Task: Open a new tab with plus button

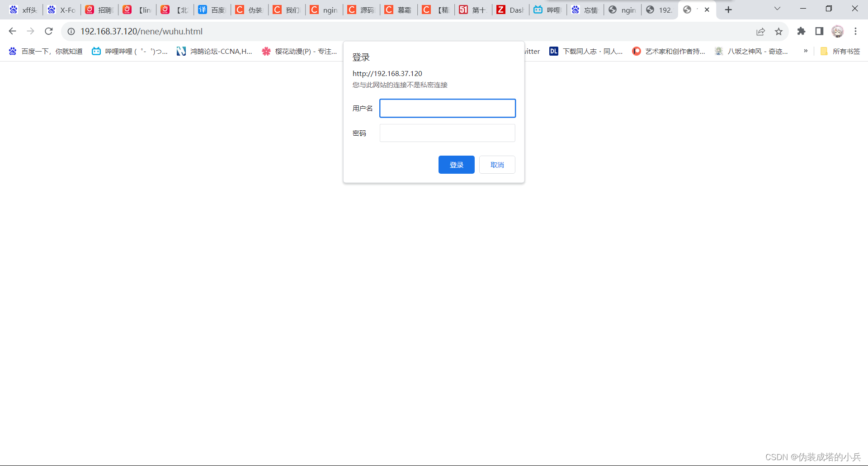Action: (728, 10)
